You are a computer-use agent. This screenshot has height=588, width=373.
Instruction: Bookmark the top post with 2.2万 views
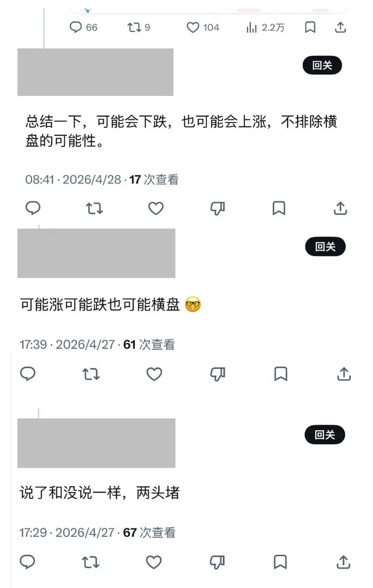point(310,27)
